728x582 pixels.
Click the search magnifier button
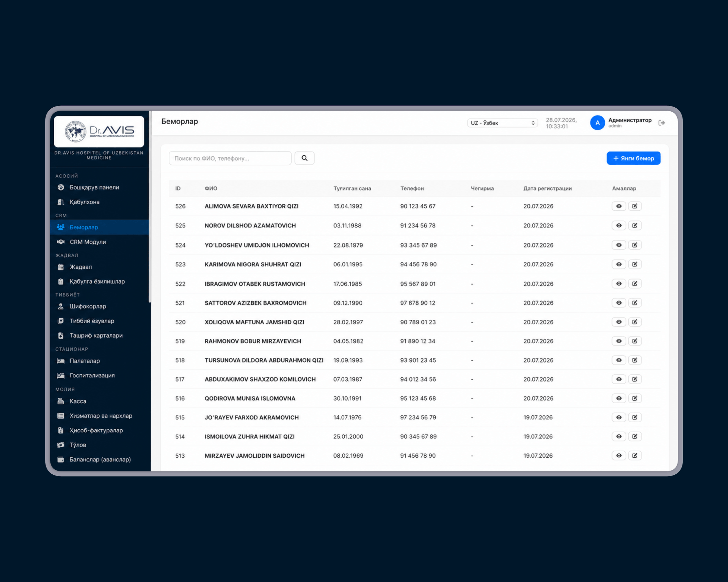tap(304, 158)
